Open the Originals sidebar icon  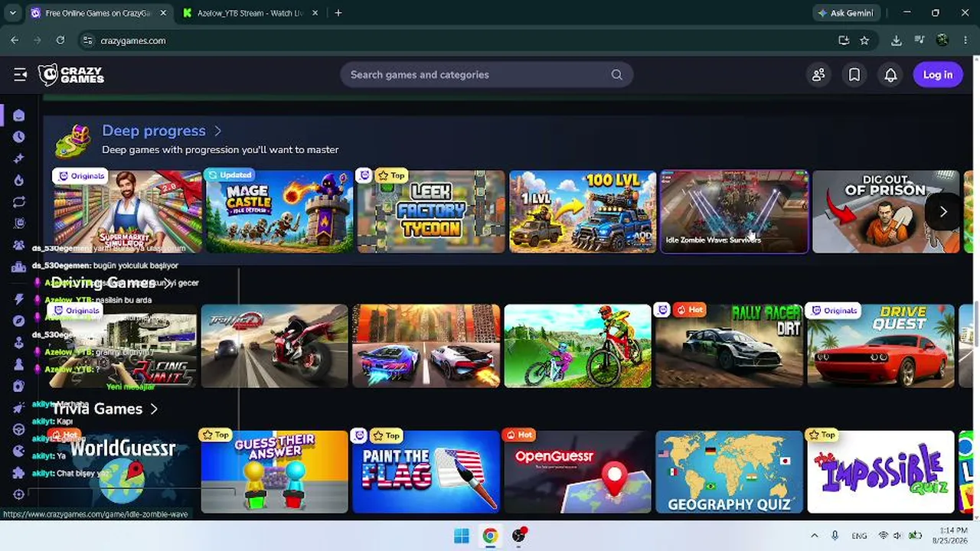19,223
